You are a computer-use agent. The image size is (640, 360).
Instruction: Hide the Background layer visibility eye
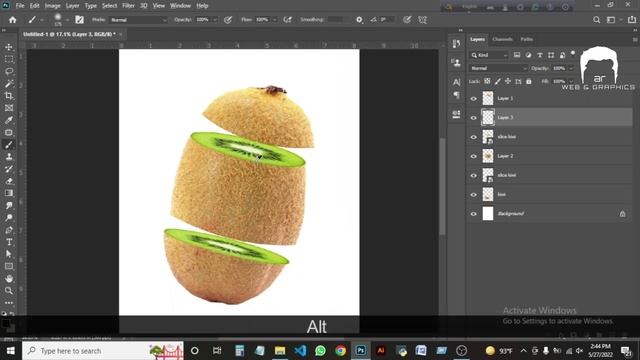473,213
